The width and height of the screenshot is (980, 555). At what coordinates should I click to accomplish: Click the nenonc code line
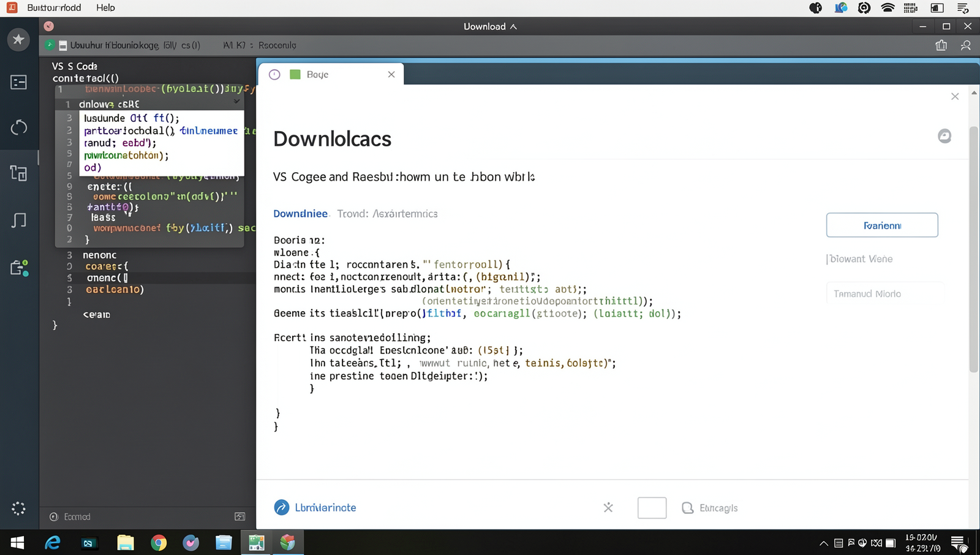coord(99,255)
